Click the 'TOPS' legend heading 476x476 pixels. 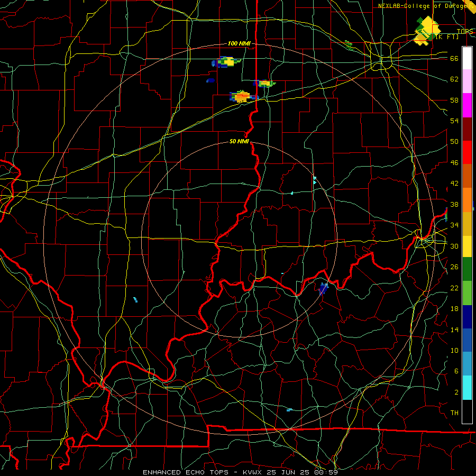[465, 31]
